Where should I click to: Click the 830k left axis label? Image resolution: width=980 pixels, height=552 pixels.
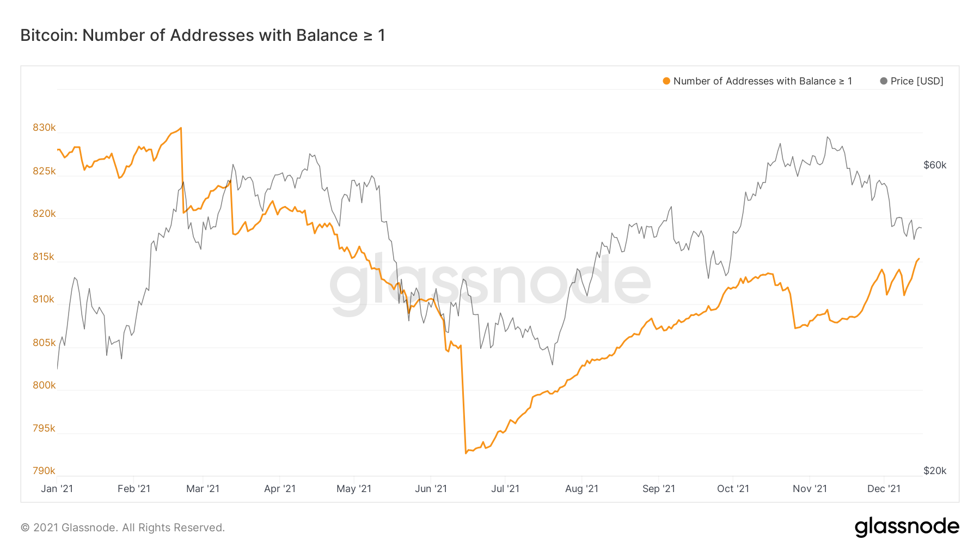pos(44,128)
